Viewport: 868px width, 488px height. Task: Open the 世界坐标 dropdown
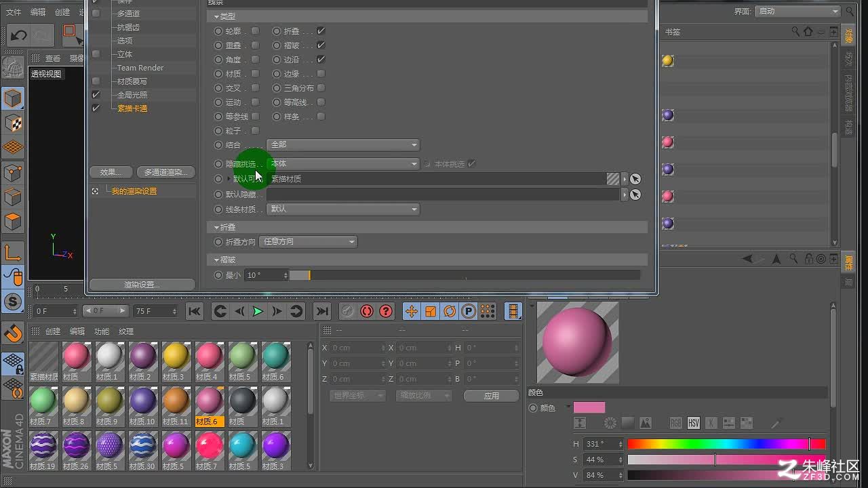[357, 396]
